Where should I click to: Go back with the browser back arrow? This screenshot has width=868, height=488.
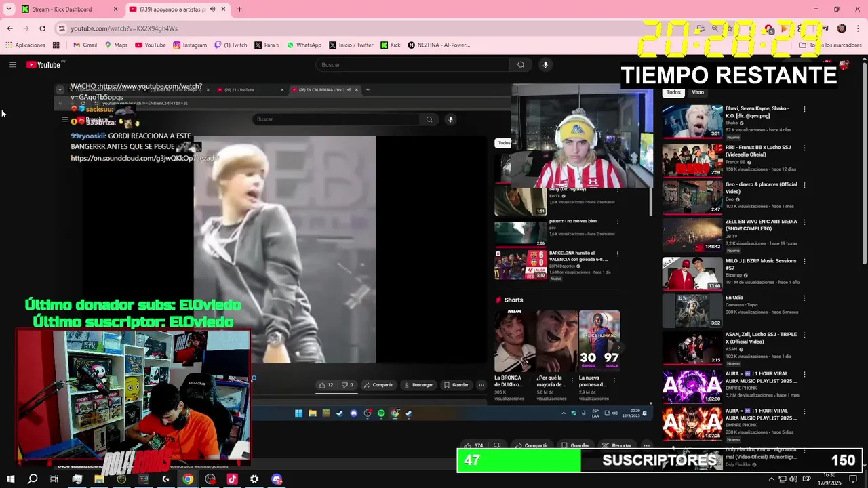click(x=9, y=28)
